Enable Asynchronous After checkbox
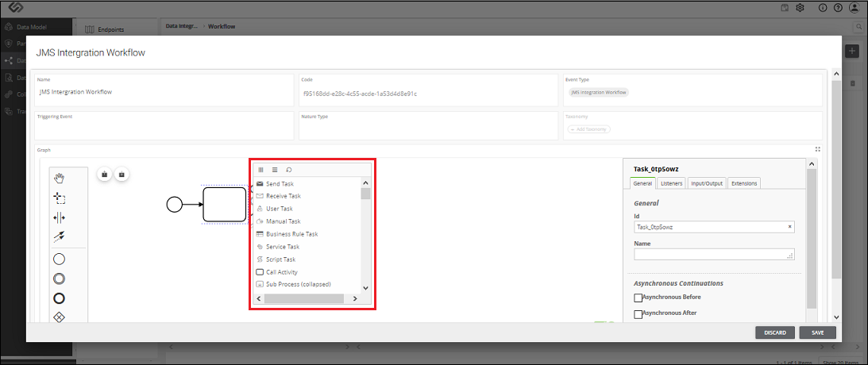 (638, 314)
